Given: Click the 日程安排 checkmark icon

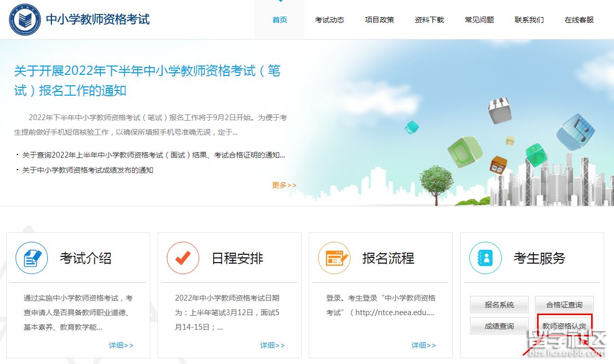Looking at the screenshot, I should 183,258.
